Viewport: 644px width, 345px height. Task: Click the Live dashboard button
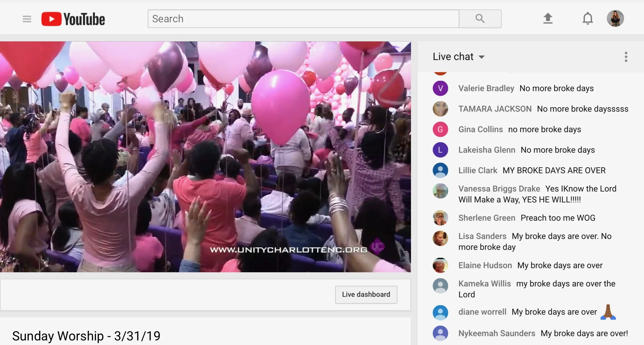366,294
